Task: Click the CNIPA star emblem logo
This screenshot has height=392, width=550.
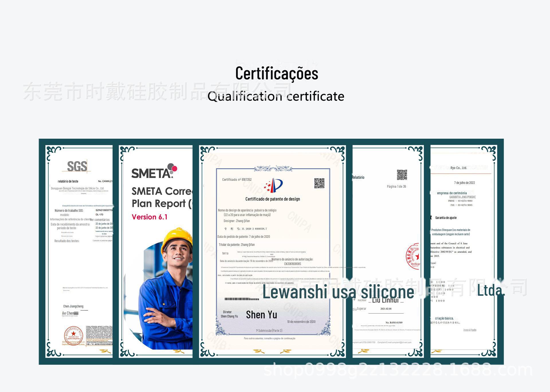Action: coord(273,185)
